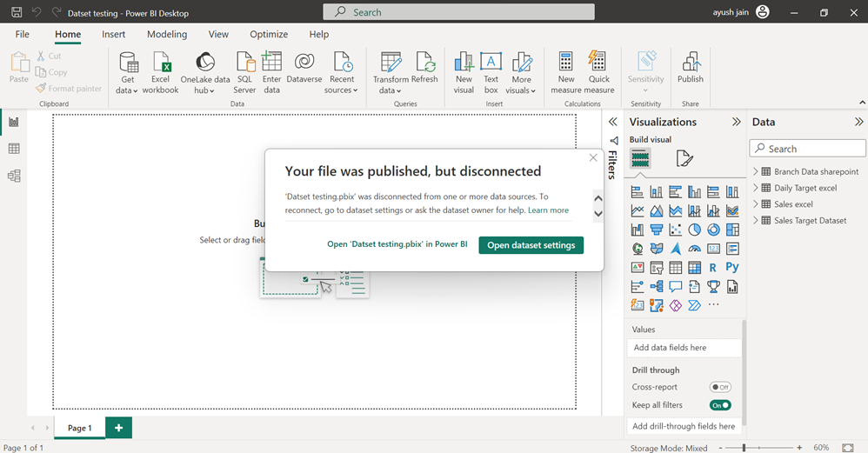Select the gauge visual
868x453 pixels.
[694, 249]
